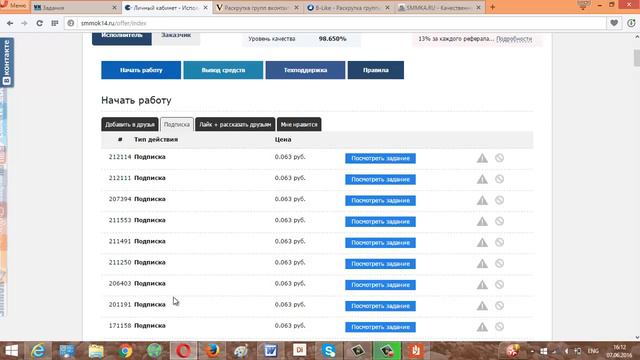
Task: Open the speed dial grid icon
Action: 55,23
